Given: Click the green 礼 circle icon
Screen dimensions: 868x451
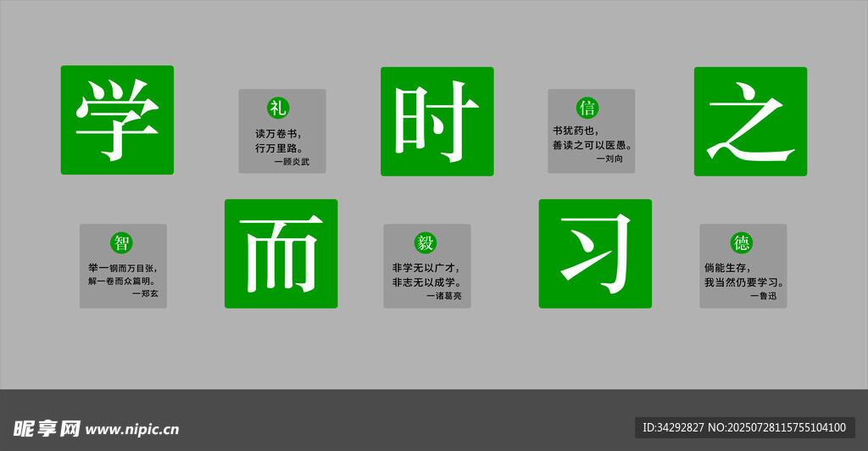Looking at the screenshot, I should (x=278, y=108).
